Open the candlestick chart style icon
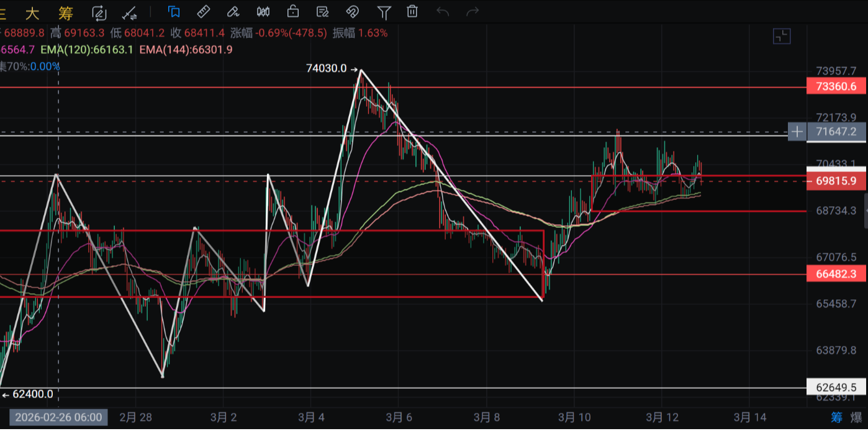 (263, 12)
